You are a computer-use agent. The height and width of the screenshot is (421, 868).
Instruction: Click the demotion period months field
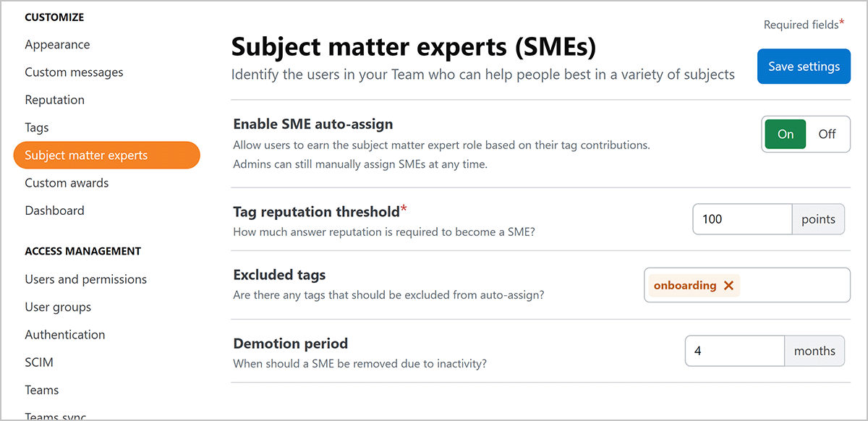click(x=734, y=351)
